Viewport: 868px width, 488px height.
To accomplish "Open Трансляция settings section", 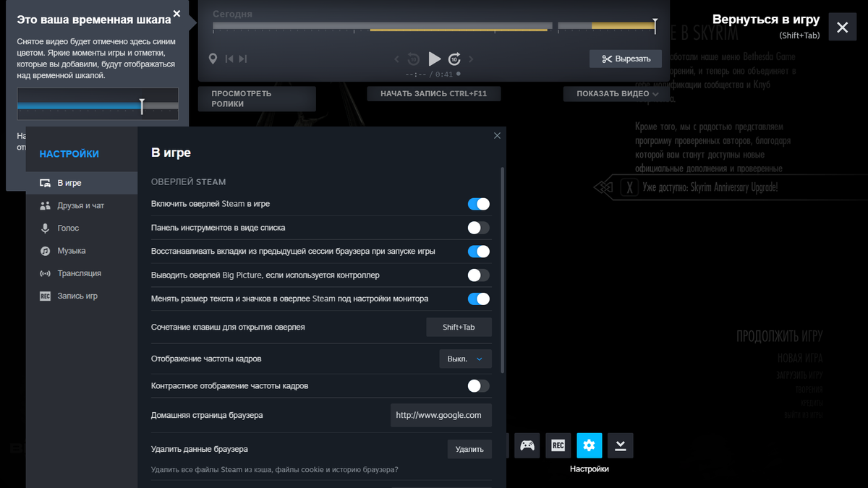I will (x=82, y=273).
